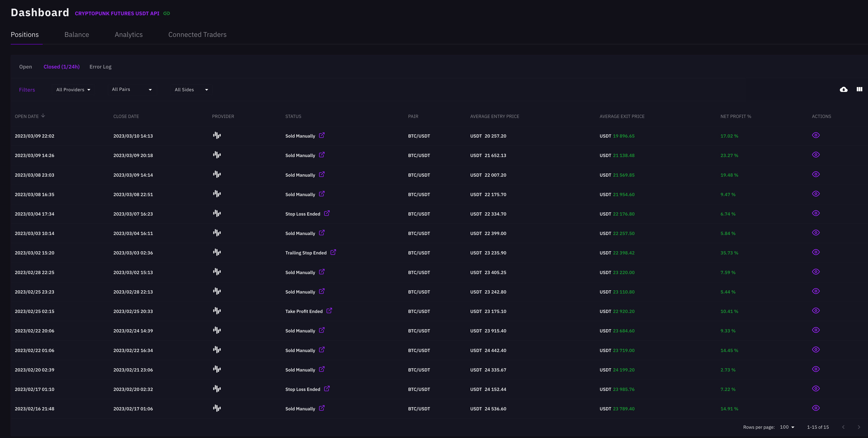Switch to the Connected Traders tab

197,35
